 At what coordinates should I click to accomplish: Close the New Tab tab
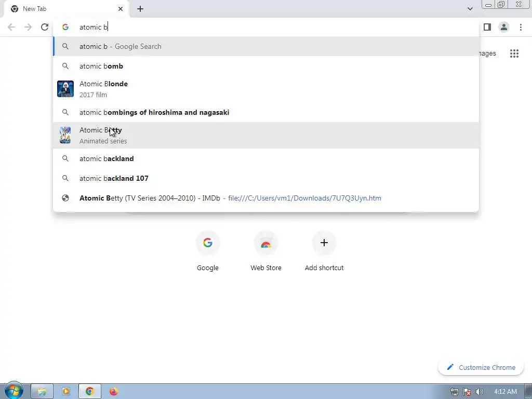point(121,9)
